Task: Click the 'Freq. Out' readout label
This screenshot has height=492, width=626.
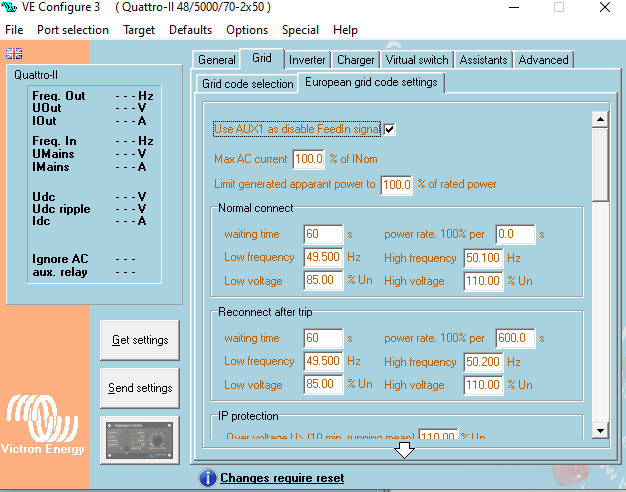Action: click(59, 96)
